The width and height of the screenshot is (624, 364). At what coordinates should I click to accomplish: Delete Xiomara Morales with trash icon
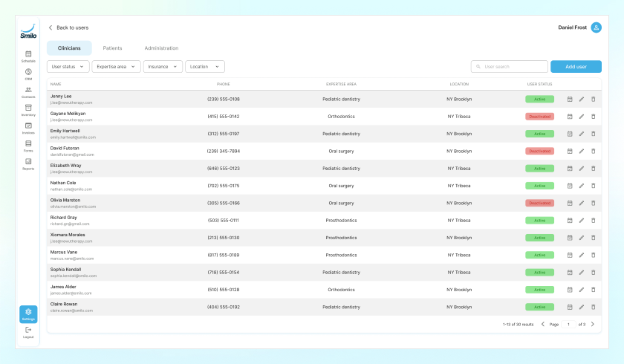(x=593, y=238)
